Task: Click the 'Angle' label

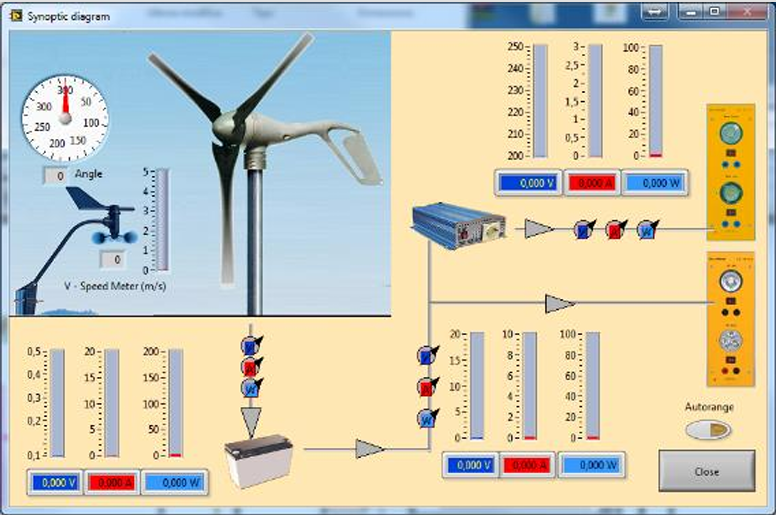Action: coord(89,174)
